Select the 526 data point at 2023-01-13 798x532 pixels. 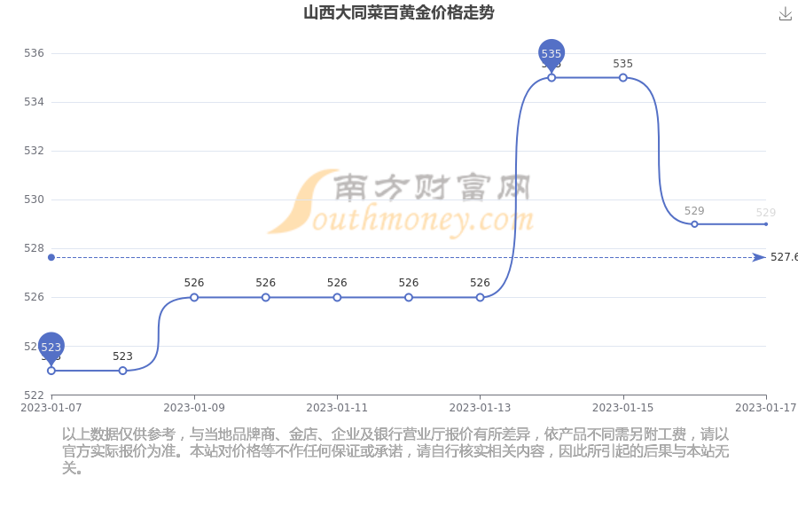coord(480,297)
